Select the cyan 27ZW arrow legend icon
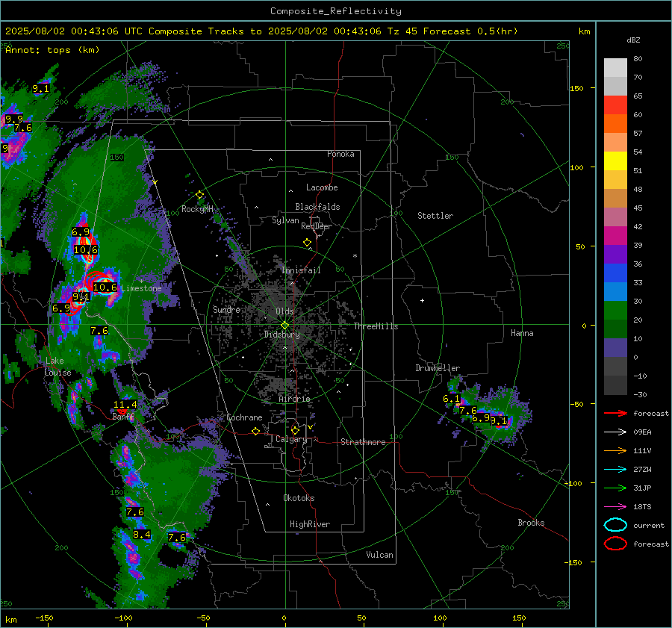The image size is (672, 628). 615,469
